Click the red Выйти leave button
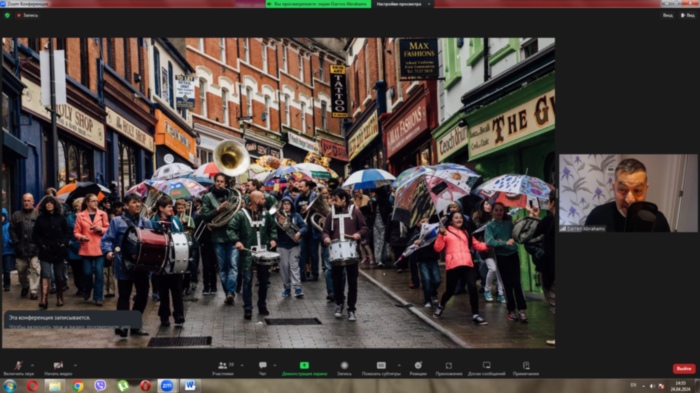700x393 pixels. pyautogui.click(x=684, y=368)
